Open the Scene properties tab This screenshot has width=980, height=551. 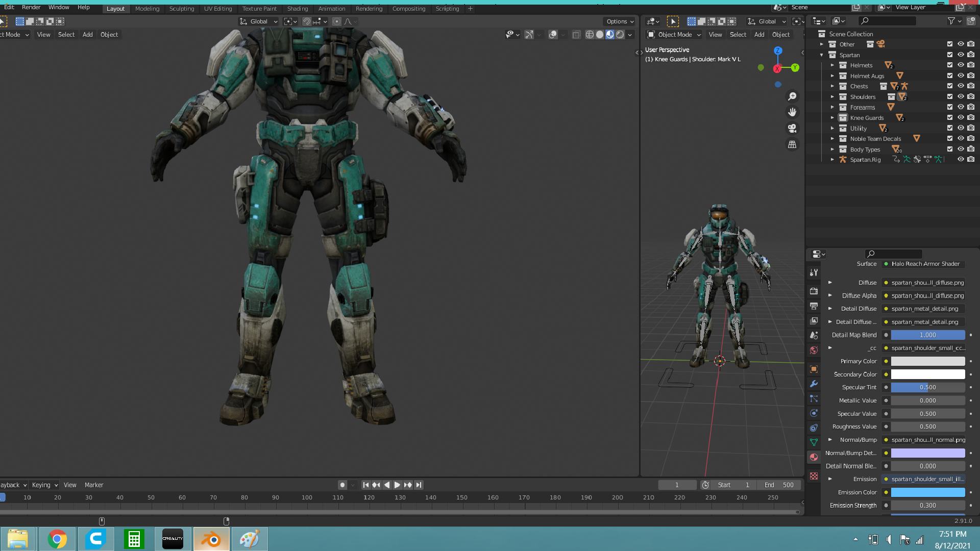click(x=814, y=335)
